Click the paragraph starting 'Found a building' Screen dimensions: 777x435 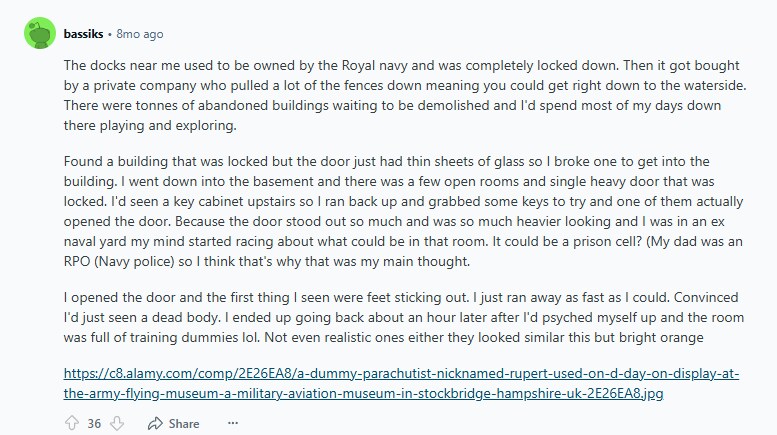(403, 211)
